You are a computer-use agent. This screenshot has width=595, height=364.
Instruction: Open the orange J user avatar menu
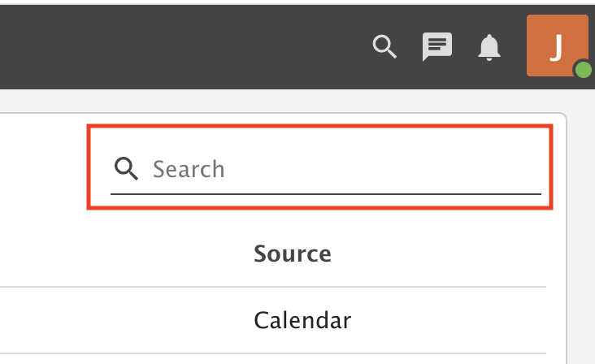click(557, 45)
